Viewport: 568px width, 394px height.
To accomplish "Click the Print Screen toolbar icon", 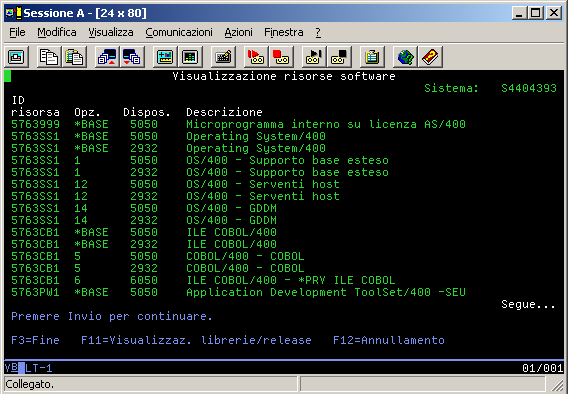I will [16, 57].
